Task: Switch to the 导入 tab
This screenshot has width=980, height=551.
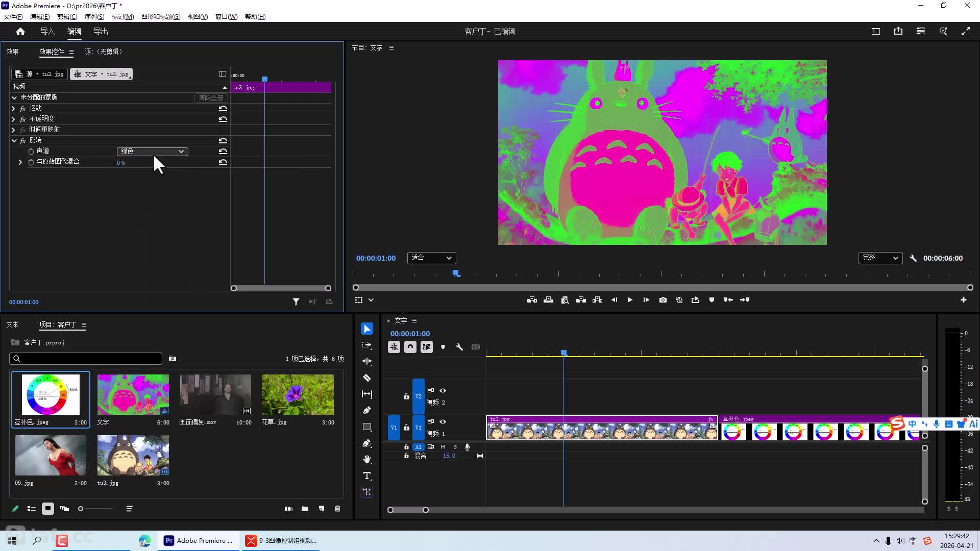Action: click(47, 31)
